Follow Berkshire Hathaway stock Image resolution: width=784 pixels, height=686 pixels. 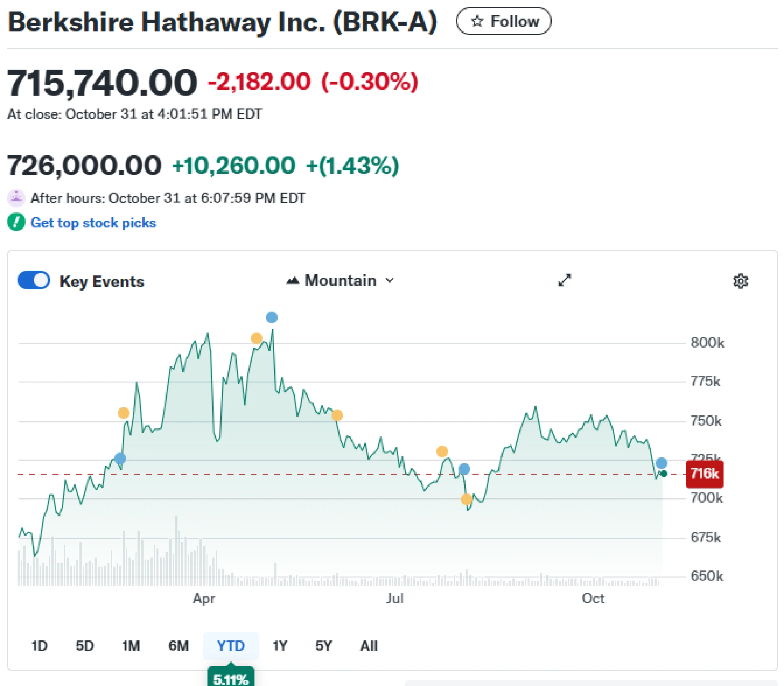tap(503, 21)
